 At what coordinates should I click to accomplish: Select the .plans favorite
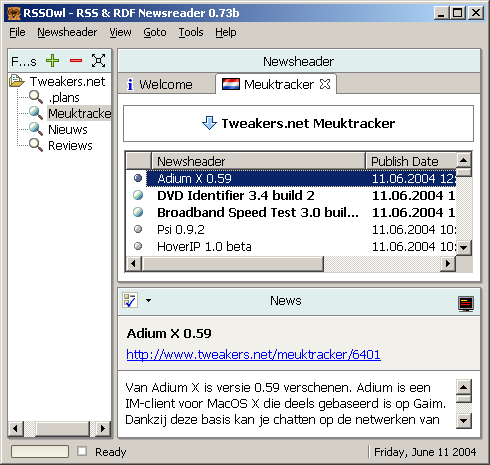pos(64,97)
